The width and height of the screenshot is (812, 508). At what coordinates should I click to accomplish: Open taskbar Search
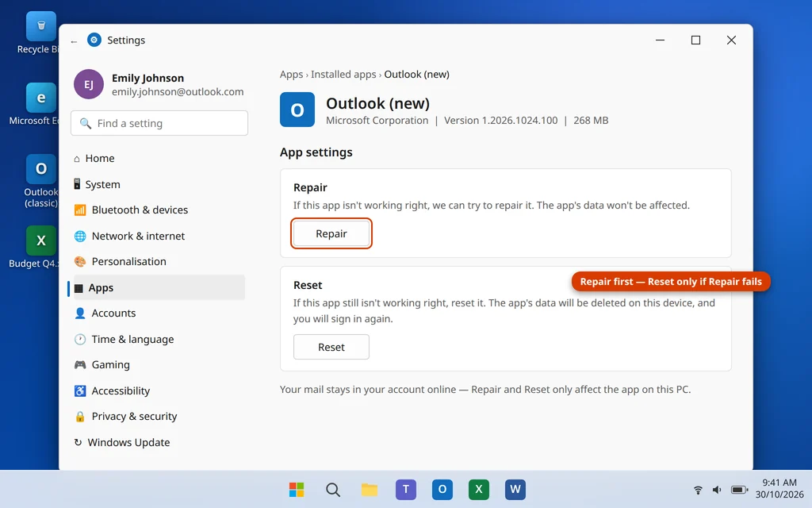(x=333, y=489)
